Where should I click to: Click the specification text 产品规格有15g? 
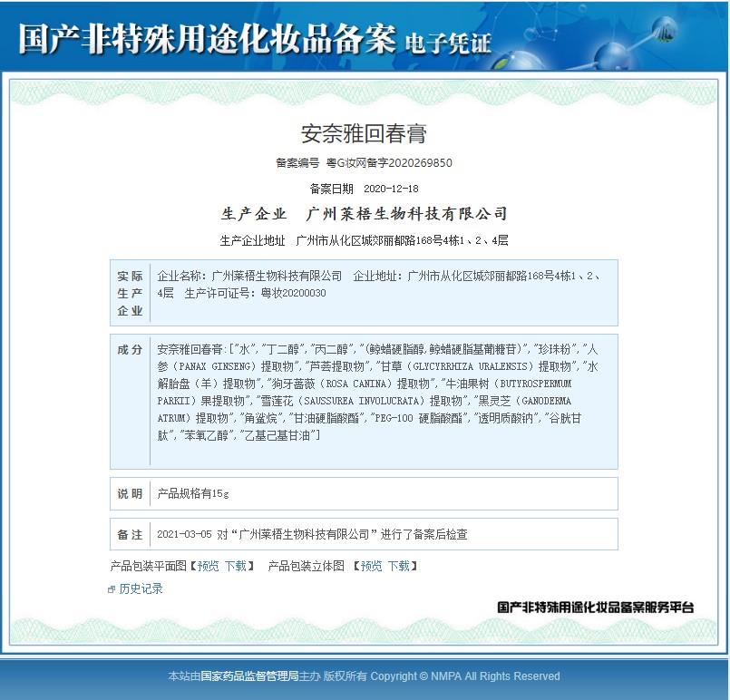point(193,494)
